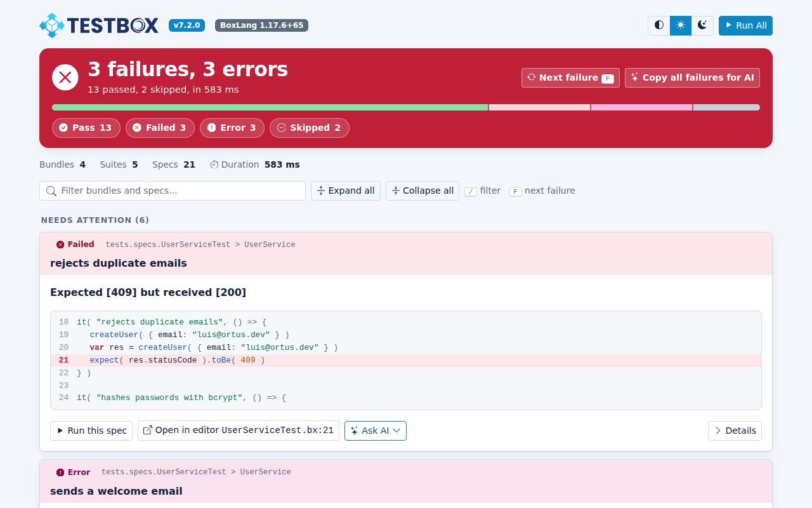Image resolution: width=812 pixels, height=508 pixels.
Task: Click the red X status icon in banner
Action: (65, 77)
